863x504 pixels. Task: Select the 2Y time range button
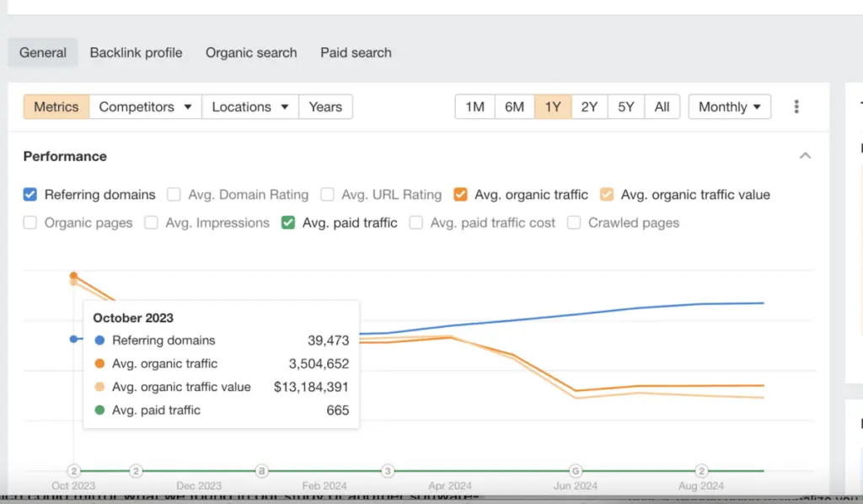pyautogui.click(x=588, y=107)
